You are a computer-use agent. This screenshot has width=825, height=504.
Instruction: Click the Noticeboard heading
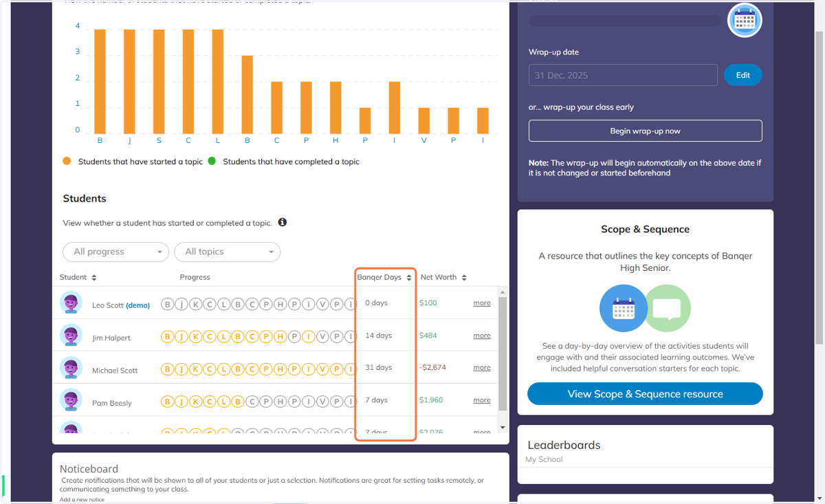[89, 469]
